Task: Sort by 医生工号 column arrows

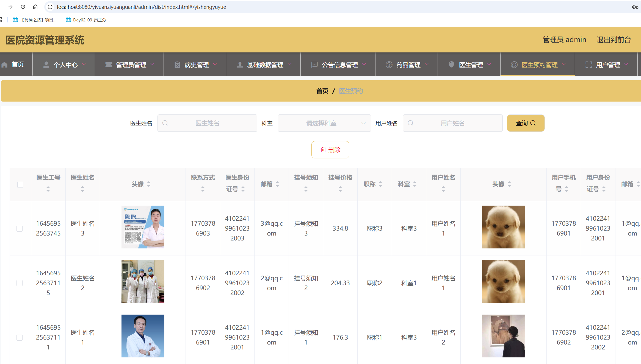Action: [48, 189]
